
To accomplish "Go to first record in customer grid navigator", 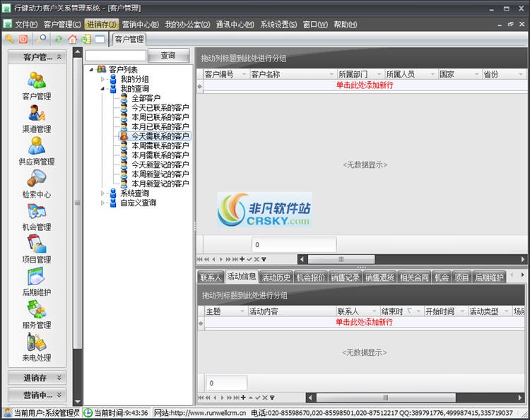I will coord(199,259).
